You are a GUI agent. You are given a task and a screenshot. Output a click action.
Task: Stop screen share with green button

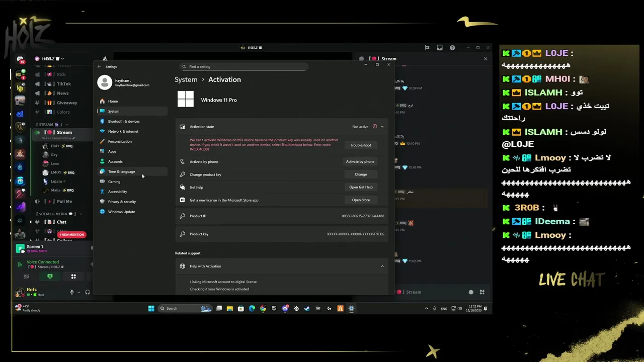click(50, 277)
